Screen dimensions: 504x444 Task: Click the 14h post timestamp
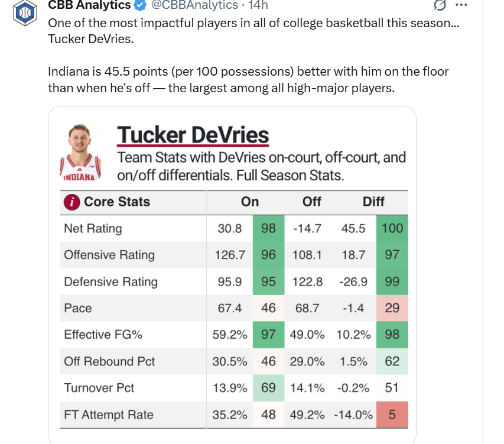tap(258, 5)
